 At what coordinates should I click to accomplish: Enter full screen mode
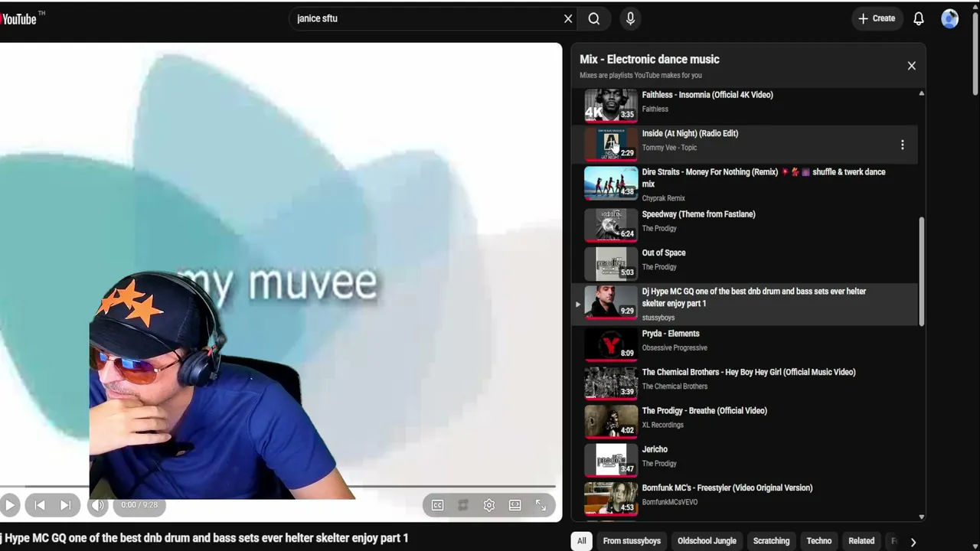541,505
